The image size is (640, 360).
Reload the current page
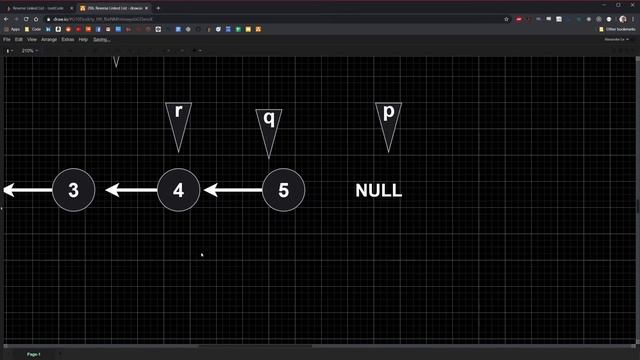[x=26, y=19]
